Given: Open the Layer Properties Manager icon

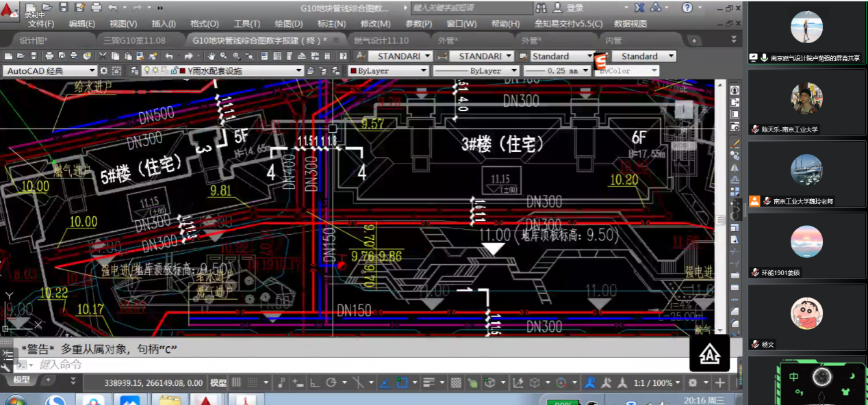Looking at the screenshot, I should [134, 70].
